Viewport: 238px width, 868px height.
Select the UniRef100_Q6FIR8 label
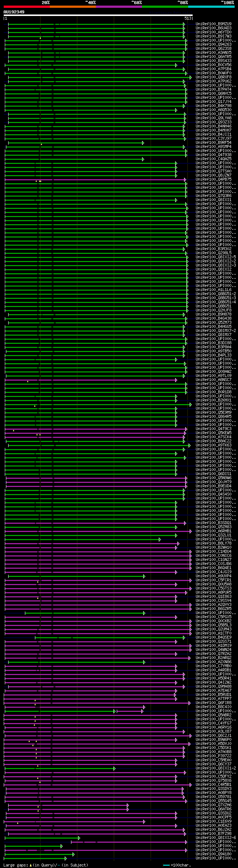coord(213,703)
